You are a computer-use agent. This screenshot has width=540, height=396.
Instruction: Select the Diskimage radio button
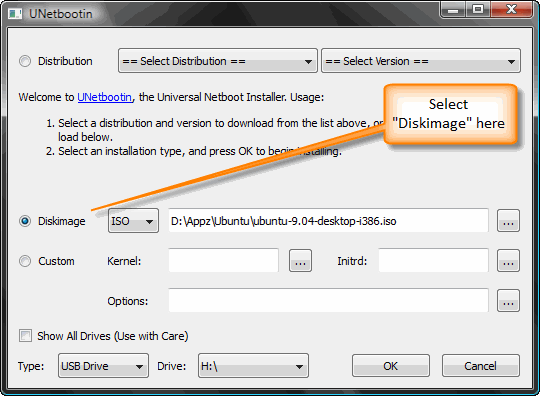(25, 221)
